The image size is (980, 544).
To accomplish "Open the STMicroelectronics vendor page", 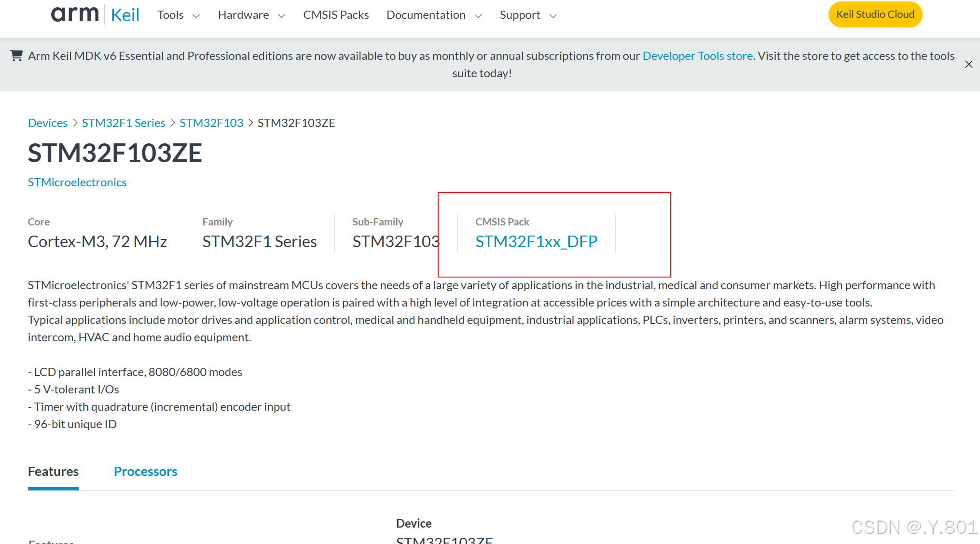I will pyautogui.click(x=77, y=182).
